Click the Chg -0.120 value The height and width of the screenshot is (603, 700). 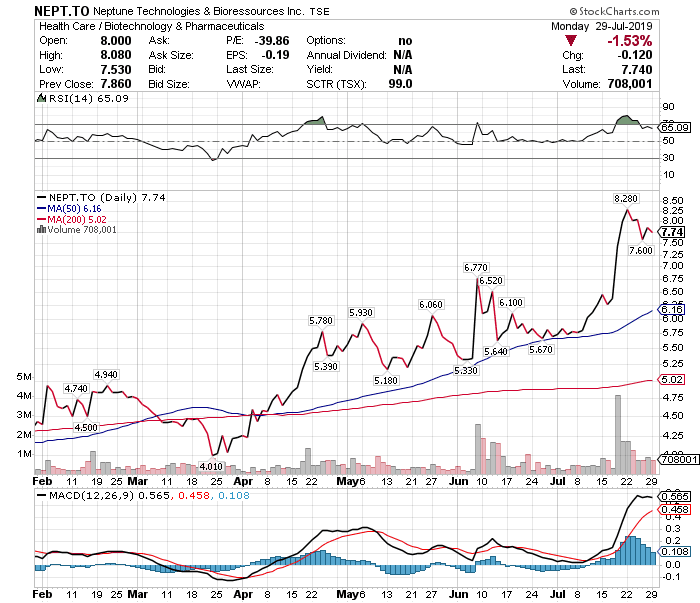635,55
